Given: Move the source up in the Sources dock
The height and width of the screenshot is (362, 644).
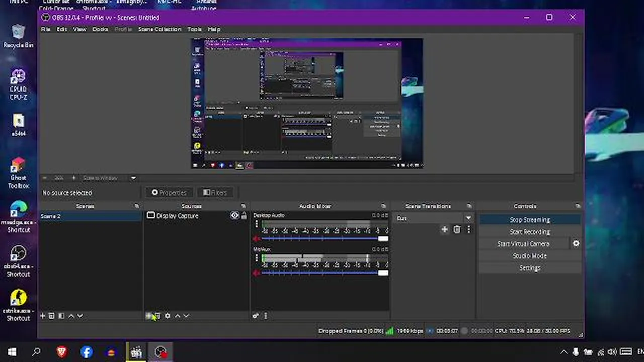Looking at the screenshot, I should pyautogui.click(x=177, y=316).
